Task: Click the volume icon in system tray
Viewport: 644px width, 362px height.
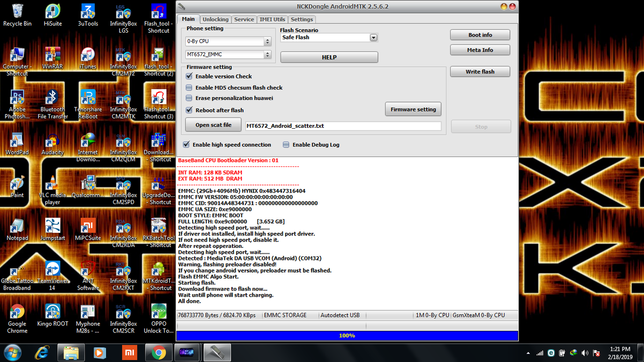Action: coord(585,353)
